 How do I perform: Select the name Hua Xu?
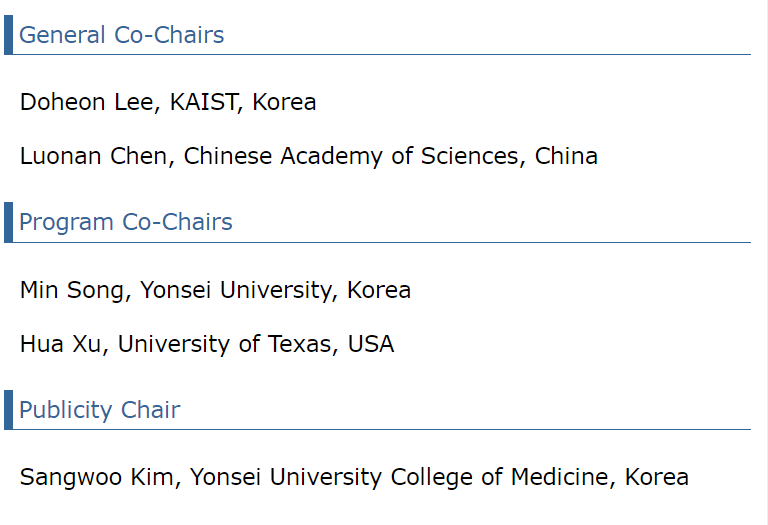[61, 344]
